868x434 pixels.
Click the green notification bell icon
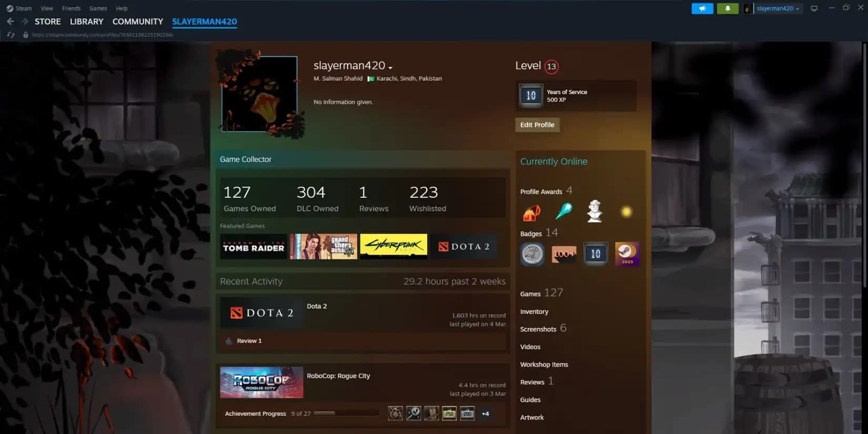(x=728, y=8)
